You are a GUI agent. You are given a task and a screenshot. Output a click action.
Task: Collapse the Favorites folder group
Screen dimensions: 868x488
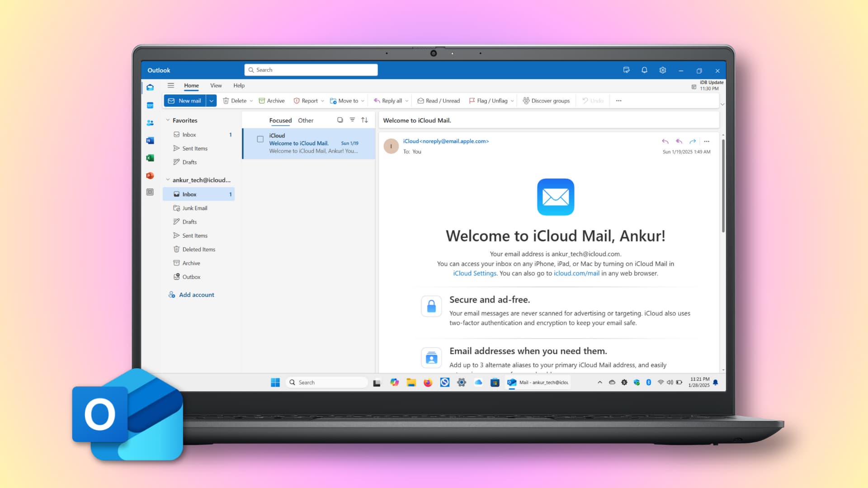168,120
